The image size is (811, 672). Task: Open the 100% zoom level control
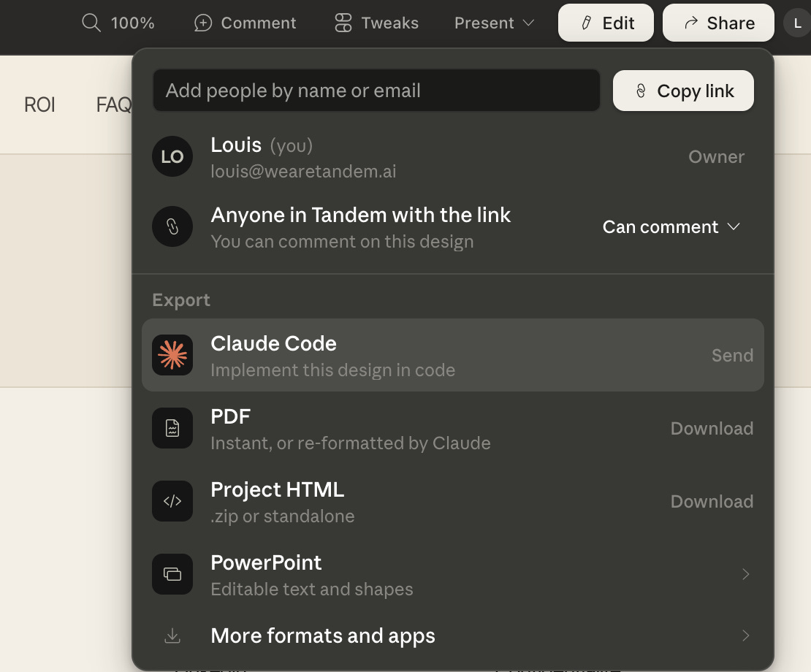(132, 23)
